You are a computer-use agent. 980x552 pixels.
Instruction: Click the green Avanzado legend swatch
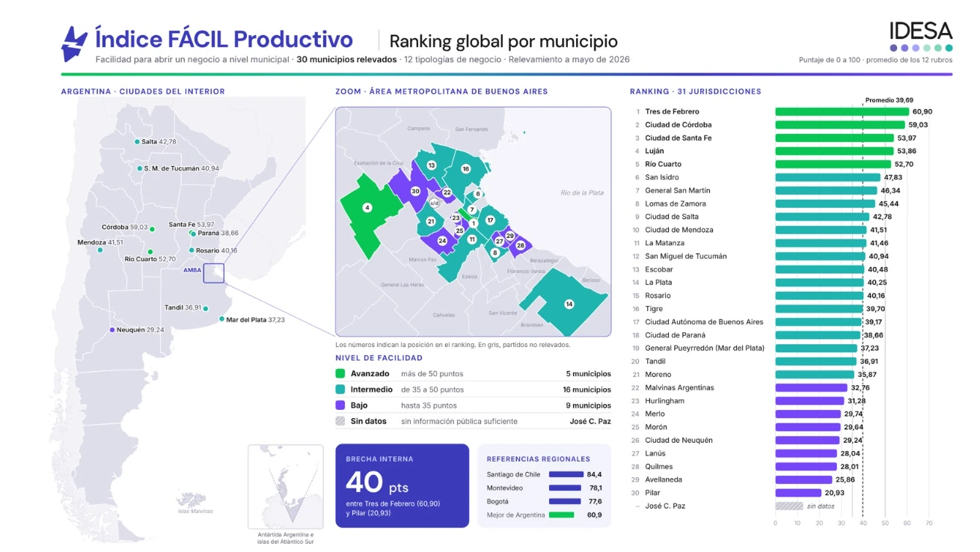pos(340,373)
